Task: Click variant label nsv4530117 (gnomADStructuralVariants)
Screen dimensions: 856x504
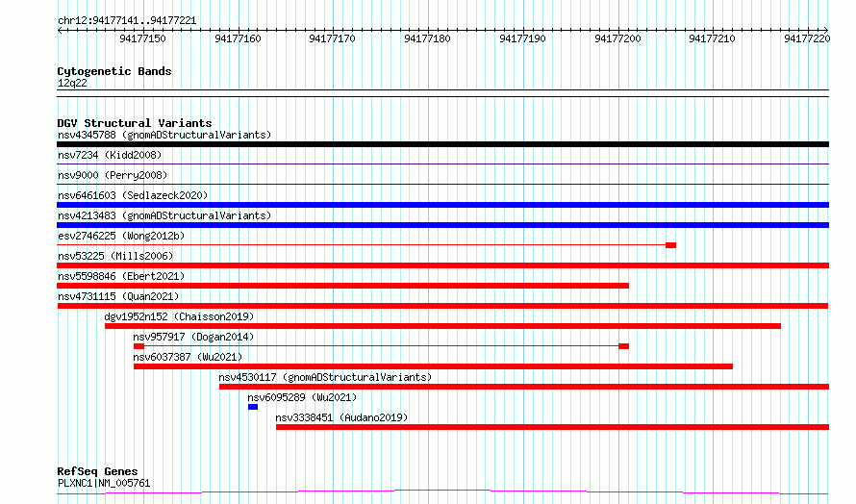Action: click(x=325, y=377)
